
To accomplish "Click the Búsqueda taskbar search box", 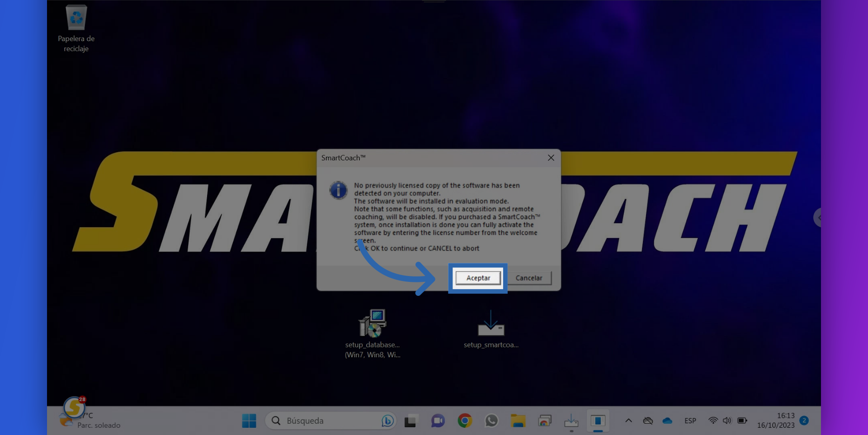I will tap(331, 421).
